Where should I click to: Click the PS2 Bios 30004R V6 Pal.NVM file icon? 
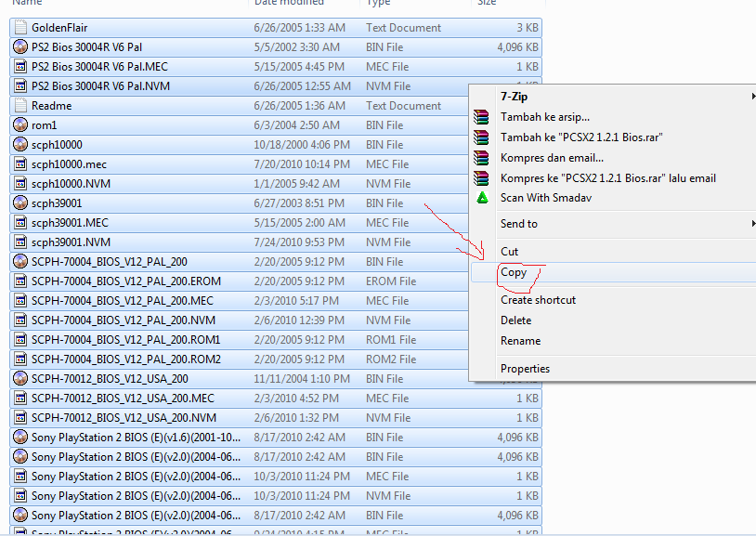tap(20, 85)
